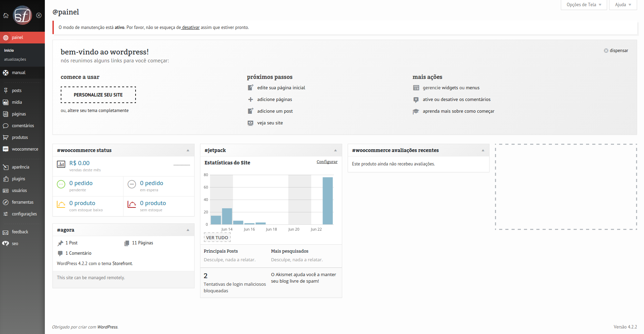Image resolution: width=644 pixels, height=334 pixels.
Task: Click the produtos cart icon
Action: click(6, 138)
